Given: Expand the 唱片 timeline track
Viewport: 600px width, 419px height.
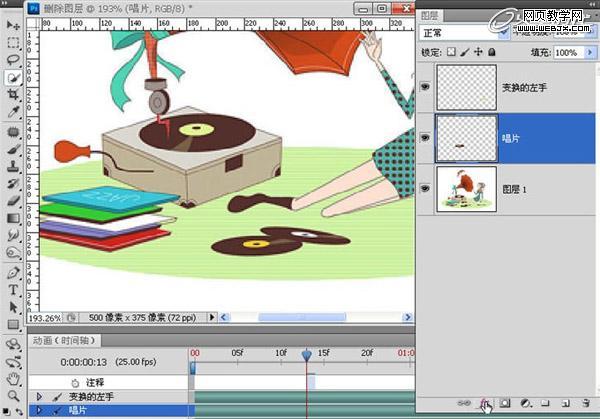Looking at the screenshot, I should [x=39, y=410].
